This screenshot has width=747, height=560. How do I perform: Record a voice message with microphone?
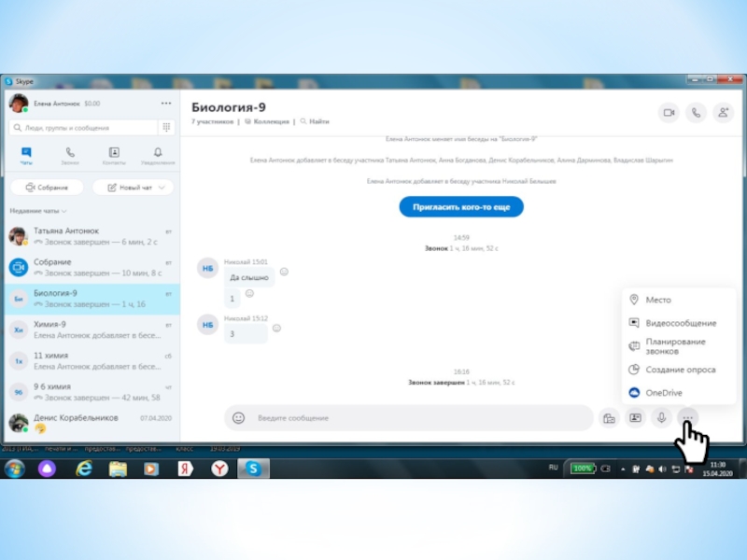tap(662, 418)
